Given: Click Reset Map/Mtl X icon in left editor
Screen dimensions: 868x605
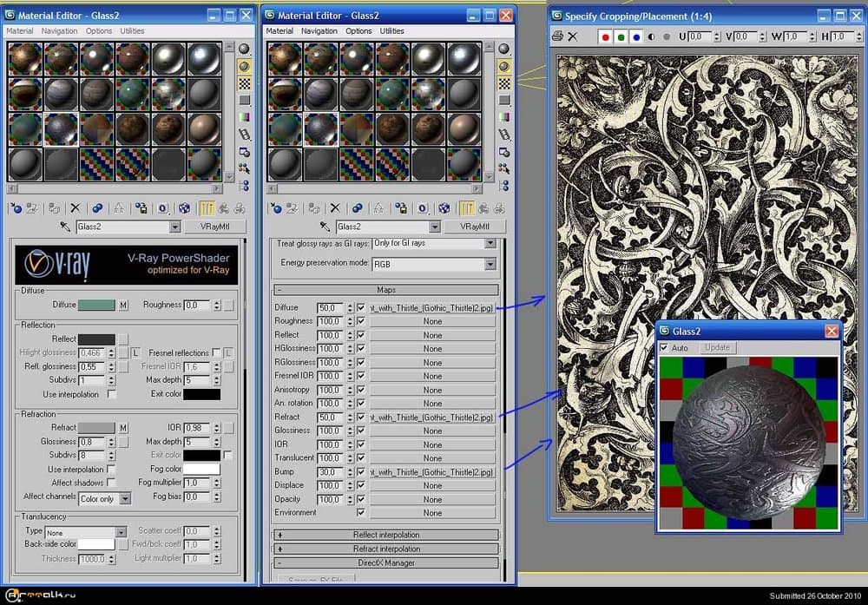Looking at the screenshot, I should tap(75, 208).
